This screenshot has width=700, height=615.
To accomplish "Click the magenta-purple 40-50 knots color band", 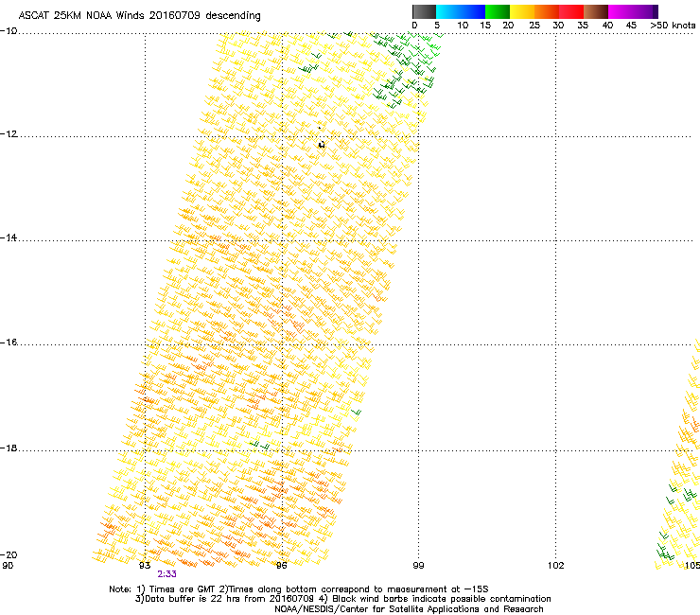I will point(633,11).
